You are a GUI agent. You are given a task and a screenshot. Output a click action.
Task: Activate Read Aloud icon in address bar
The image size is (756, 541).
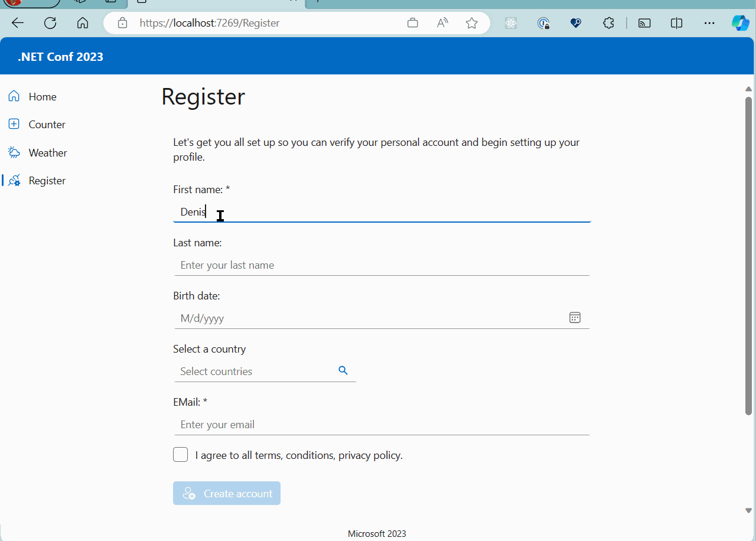click(x=442, y=23)
